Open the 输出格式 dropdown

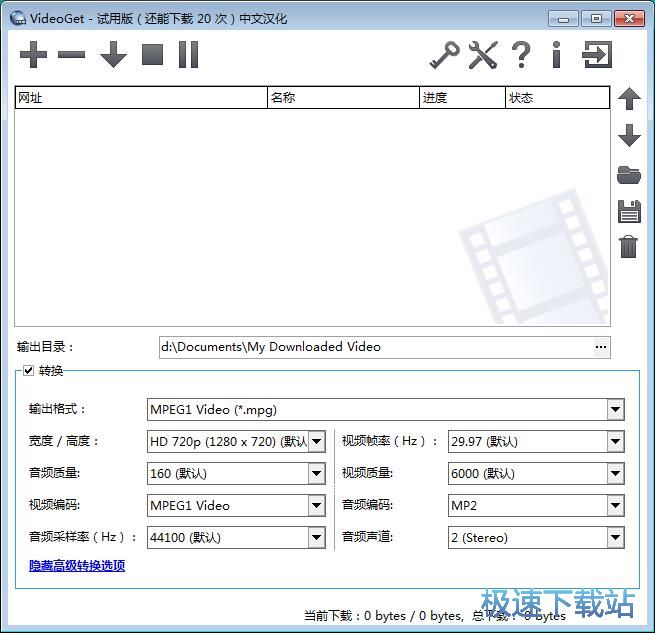tap(615, 409)
